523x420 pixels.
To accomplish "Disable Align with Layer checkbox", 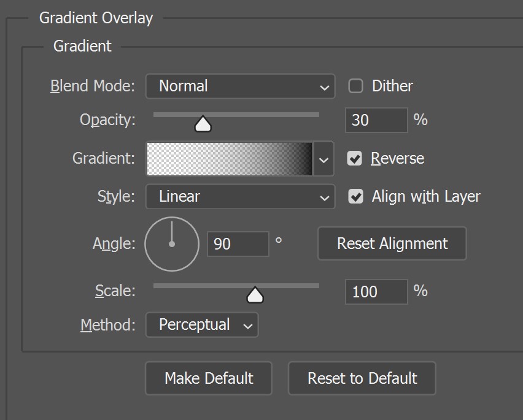I will pyautogui.click(x=355, y=196).
